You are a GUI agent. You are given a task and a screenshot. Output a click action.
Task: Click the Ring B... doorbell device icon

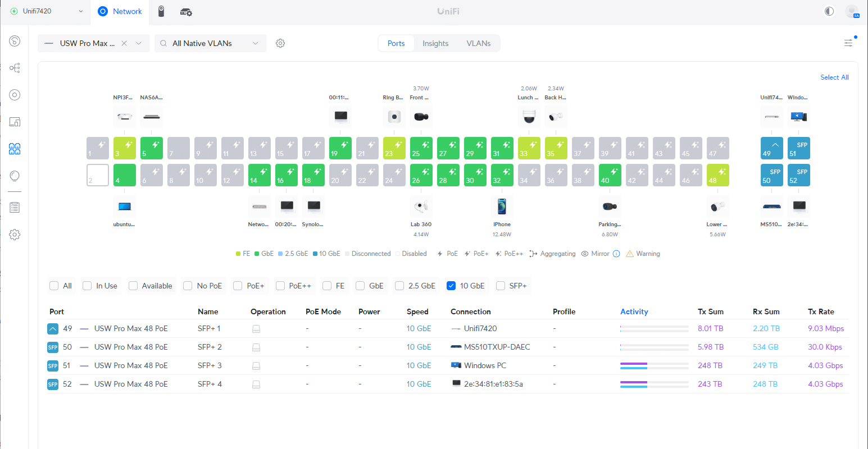(x=394, y=117)
